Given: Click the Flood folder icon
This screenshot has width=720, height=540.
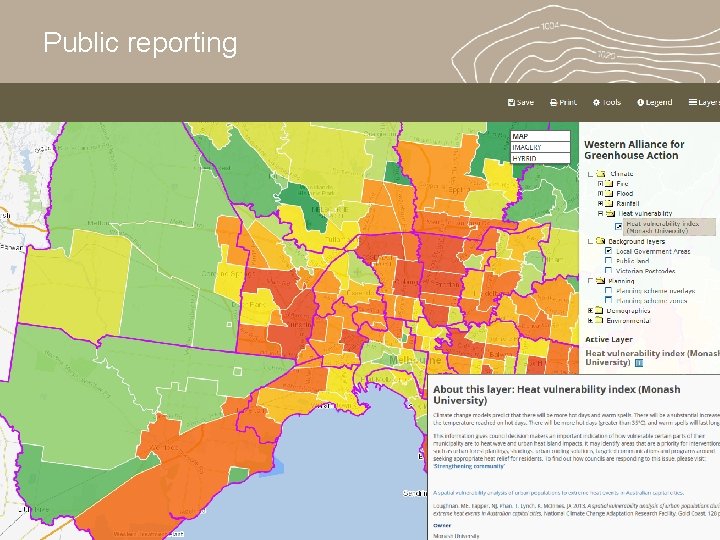Looking at the screenshot, I should (609, 193).
